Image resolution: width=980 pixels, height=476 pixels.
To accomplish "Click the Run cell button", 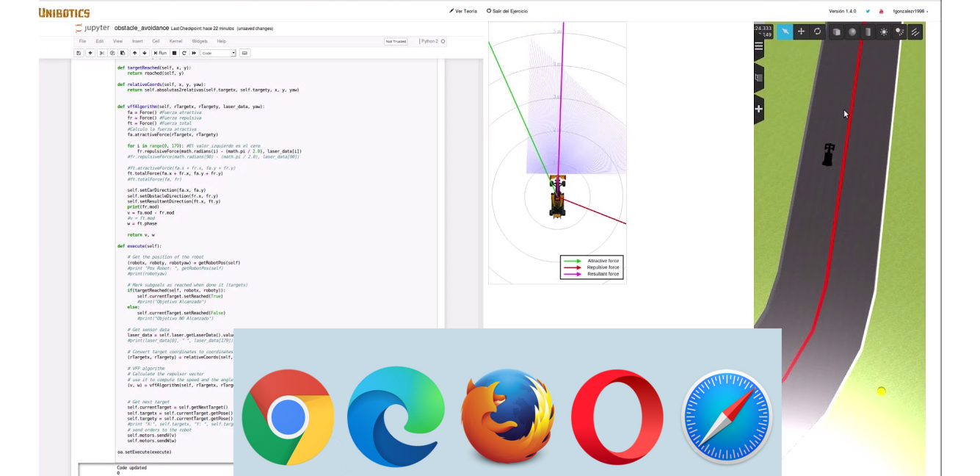I will point(160,53).
